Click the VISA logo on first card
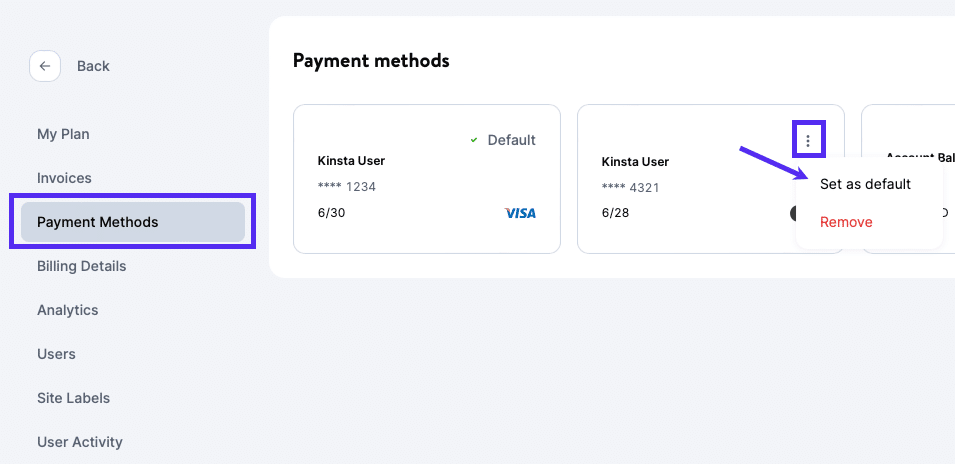955x464 pixels. coord(520,213)
